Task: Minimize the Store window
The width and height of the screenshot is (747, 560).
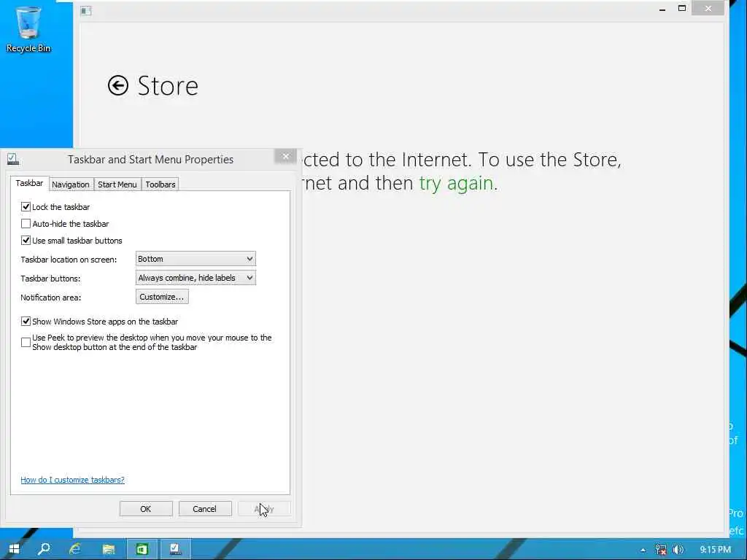Action: 662,9
